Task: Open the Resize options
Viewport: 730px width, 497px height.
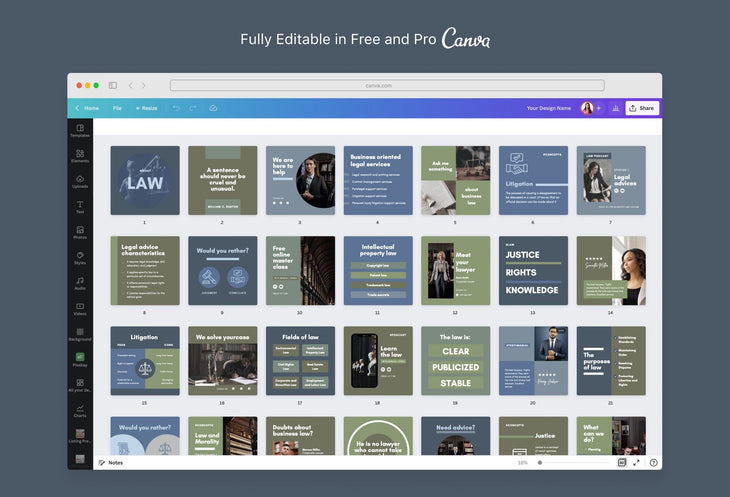Action: pos(146,108)
